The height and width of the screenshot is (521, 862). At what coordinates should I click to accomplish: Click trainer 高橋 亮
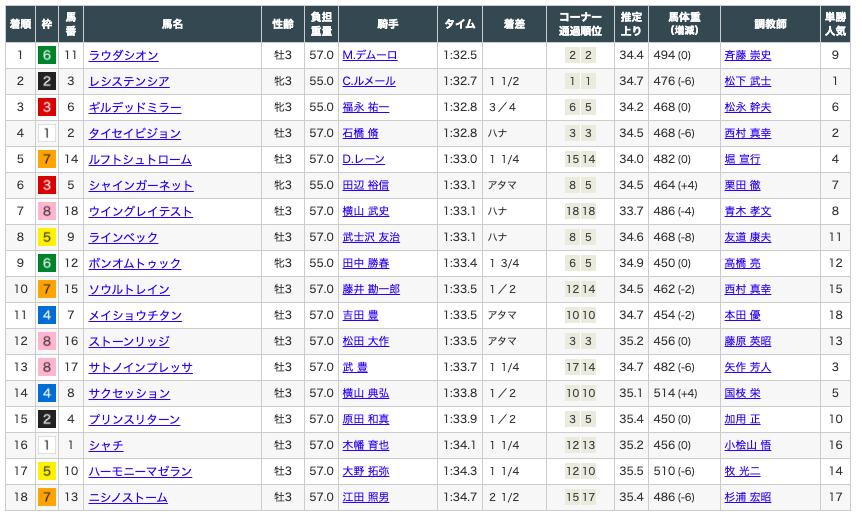pyautogui.click(x=742, y=264)
